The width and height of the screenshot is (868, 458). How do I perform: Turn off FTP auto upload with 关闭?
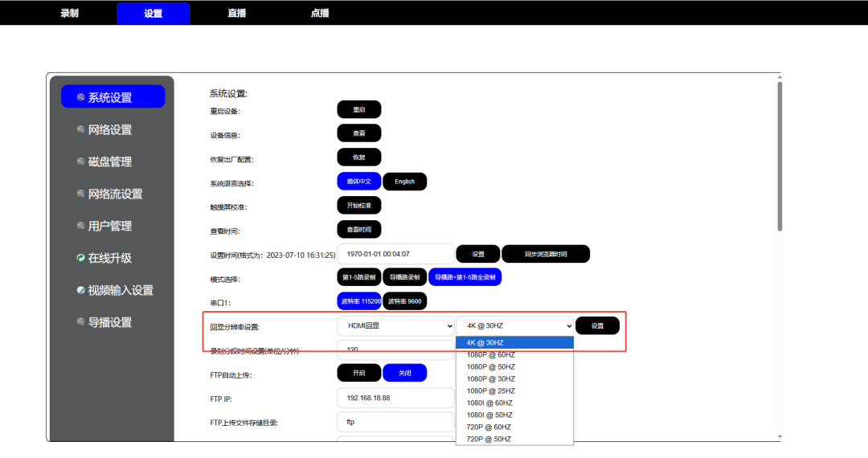(x=404, y=373)
